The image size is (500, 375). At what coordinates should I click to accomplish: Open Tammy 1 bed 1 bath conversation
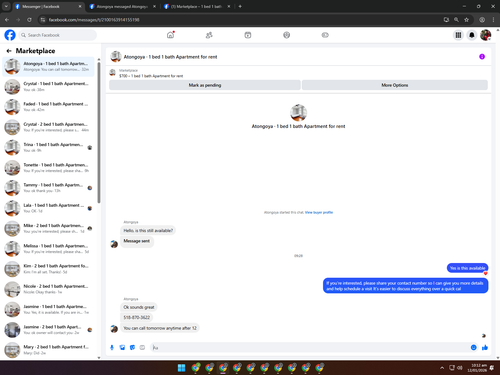(49, 188)
